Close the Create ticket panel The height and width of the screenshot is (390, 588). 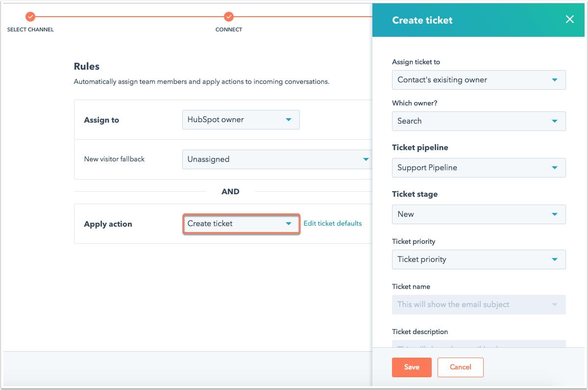click(569, 20)
